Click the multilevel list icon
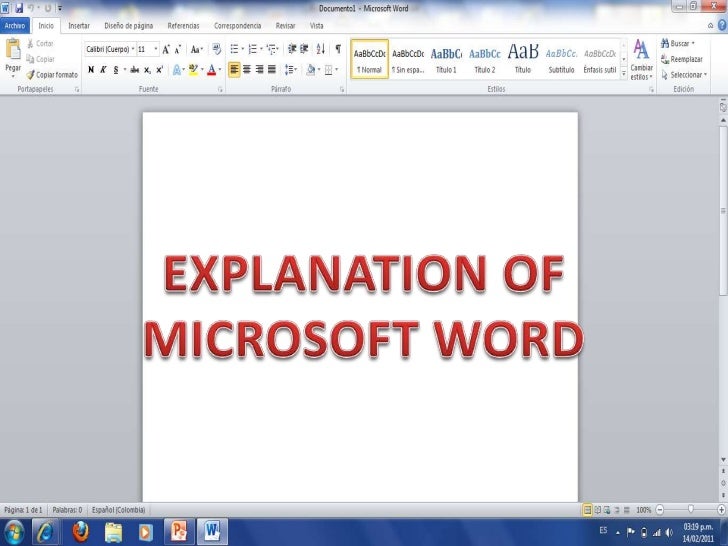Screen dimensions: 728x546 click(272, 49)
